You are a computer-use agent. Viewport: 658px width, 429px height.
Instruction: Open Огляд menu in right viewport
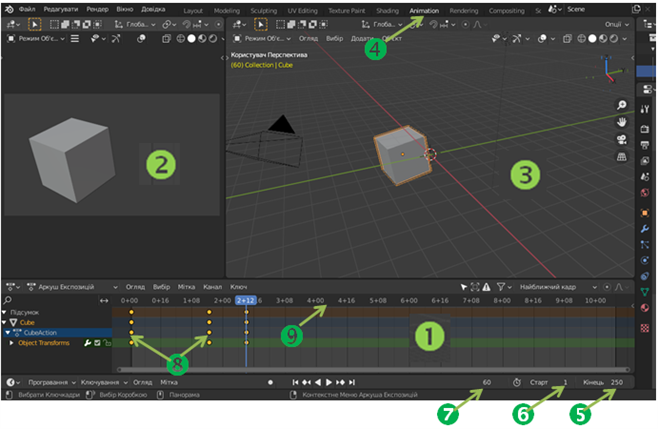[308, 39]
